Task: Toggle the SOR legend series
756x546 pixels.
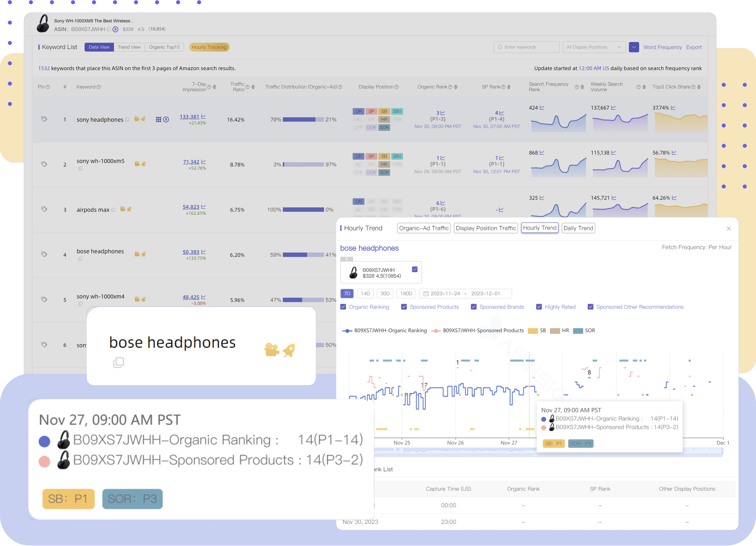Action: (x=584, y=330)
